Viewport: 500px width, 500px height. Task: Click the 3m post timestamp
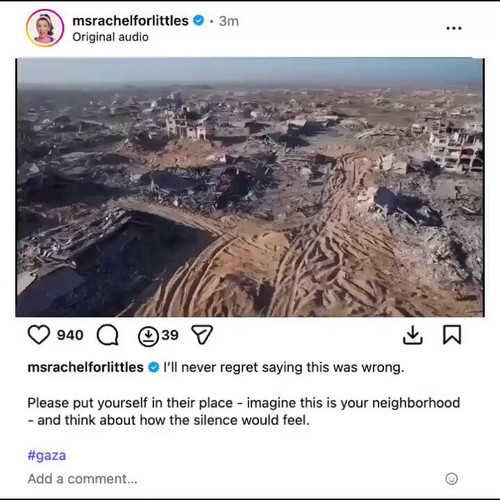tap(229, 21)
